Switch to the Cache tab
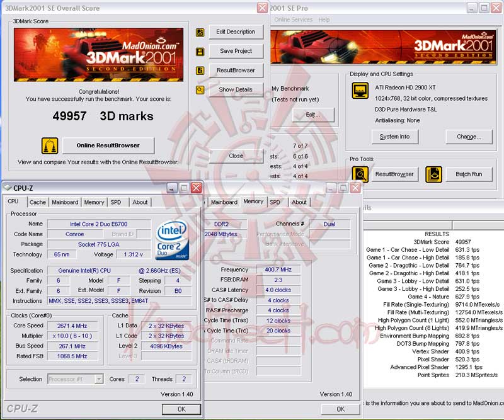Viewport: 504px width, 420px height. [38, 203]
